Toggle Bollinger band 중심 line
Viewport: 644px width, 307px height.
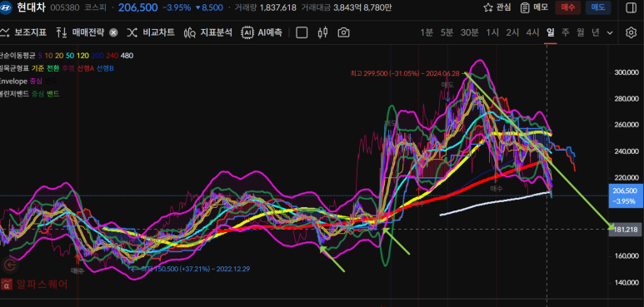[38, 94]
